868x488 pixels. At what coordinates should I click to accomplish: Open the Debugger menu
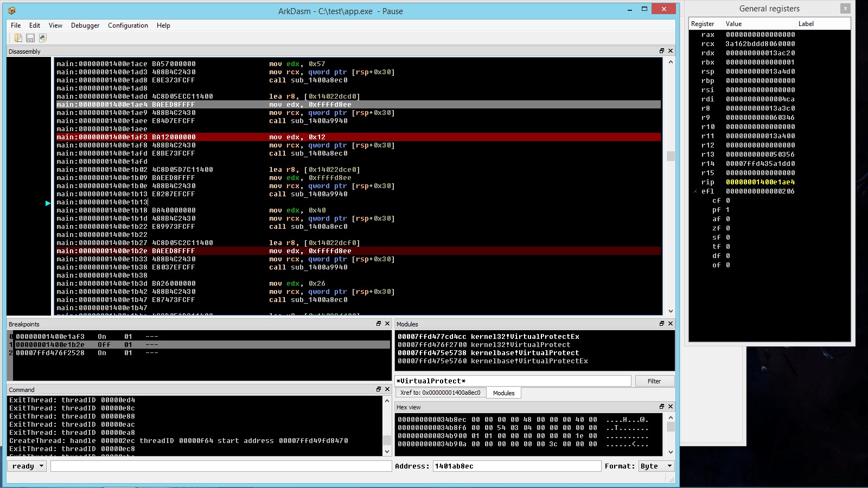[x=85, y=25]
